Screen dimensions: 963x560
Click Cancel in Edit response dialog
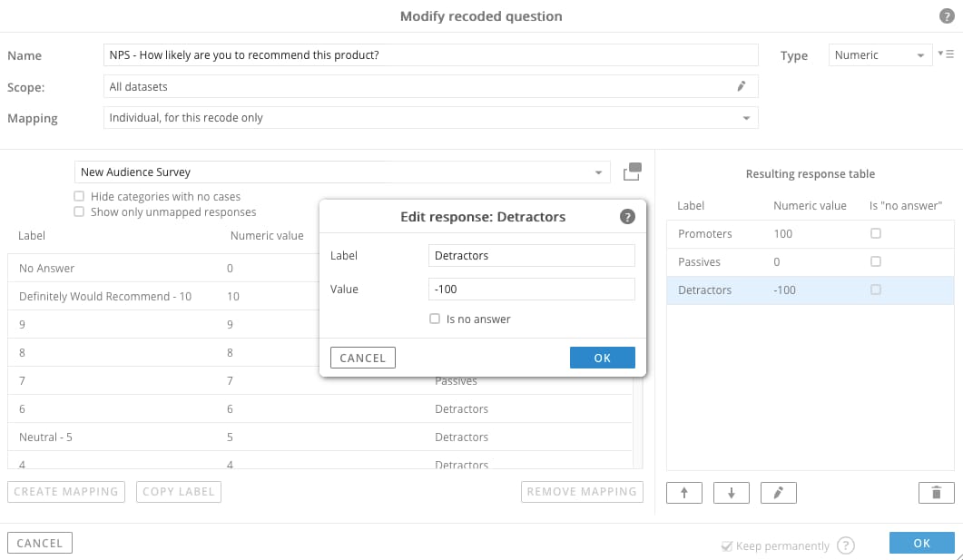pos(362,358)
